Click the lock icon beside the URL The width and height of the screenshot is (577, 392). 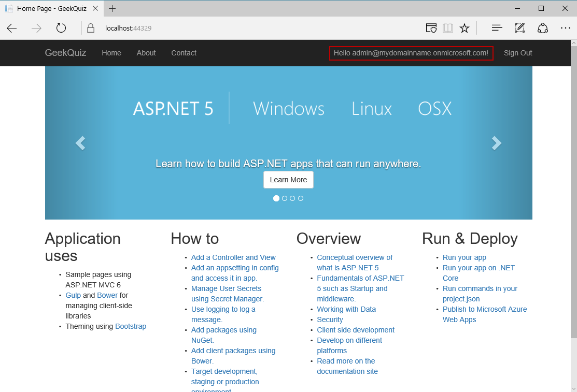91,28
